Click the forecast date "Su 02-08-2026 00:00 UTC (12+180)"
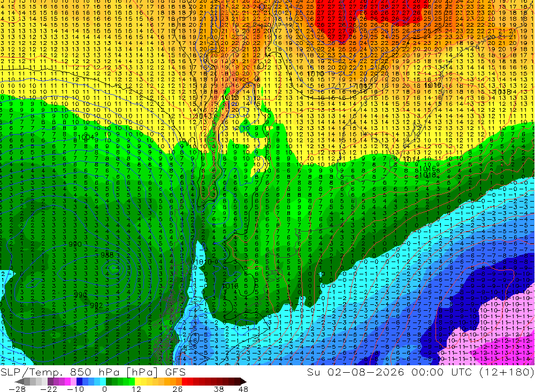 click(x=421, y=372)
